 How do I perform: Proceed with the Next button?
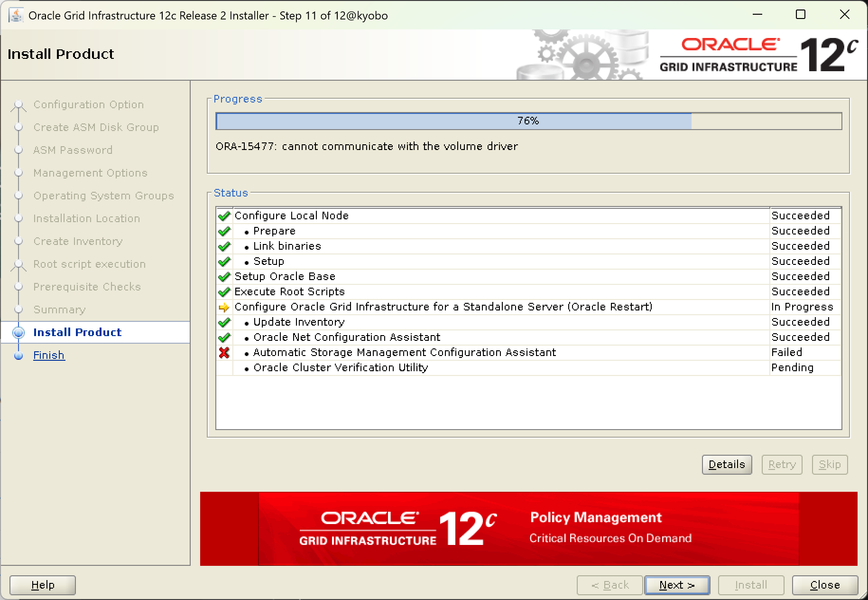(677, 585)
